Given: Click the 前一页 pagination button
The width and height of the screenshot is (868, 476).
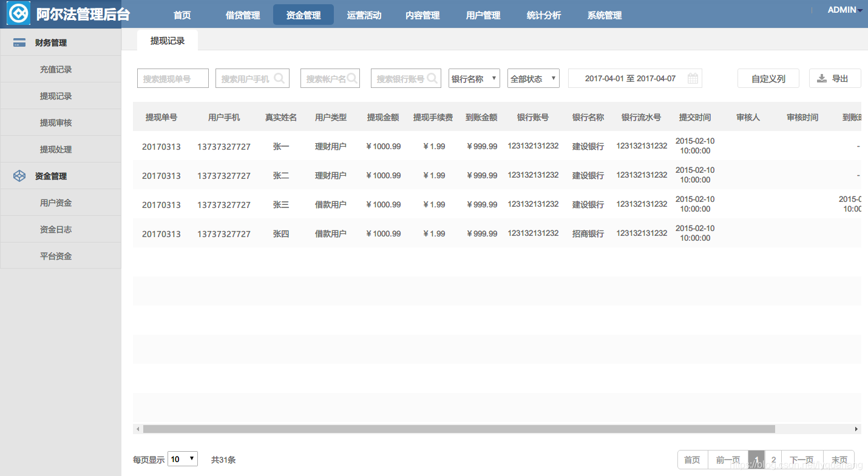Looking at the screenshot, I should point(728,460).
